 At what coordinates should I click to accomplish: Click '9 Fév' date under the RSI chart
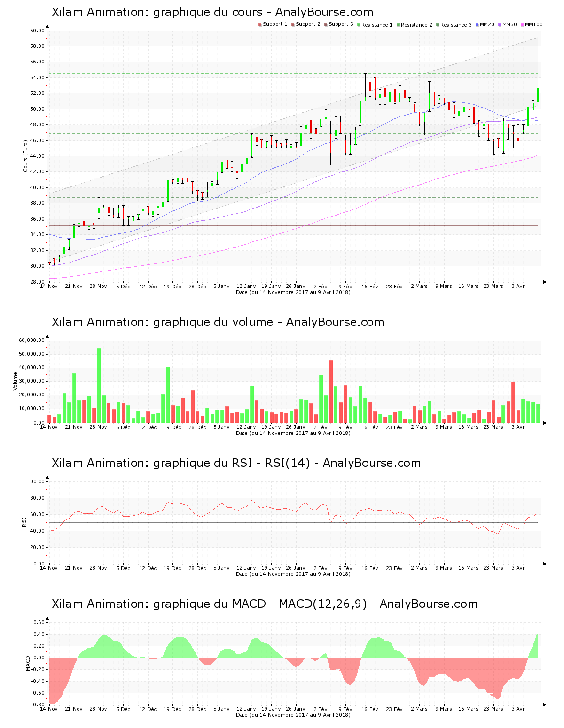(x=345, y=568)
